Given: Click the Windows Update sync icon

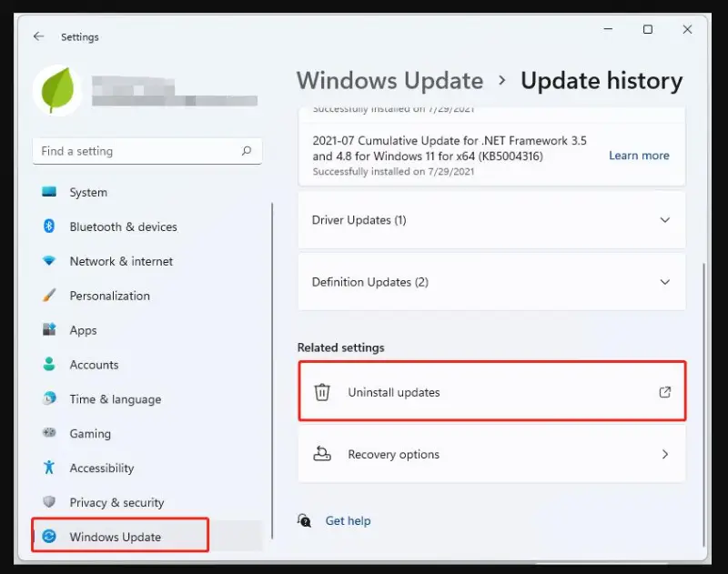Looking at the screenshot, I should point(49,537).
